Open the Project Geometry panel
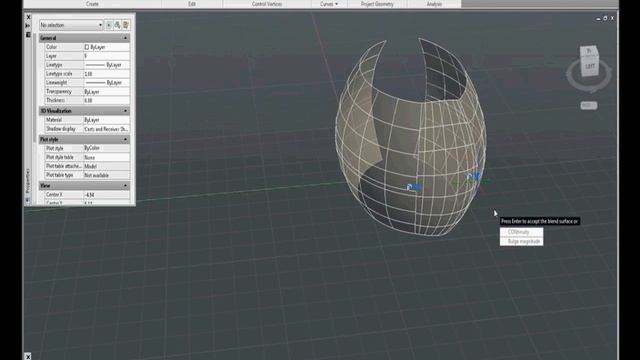640x360 pixels. (377, 4)
